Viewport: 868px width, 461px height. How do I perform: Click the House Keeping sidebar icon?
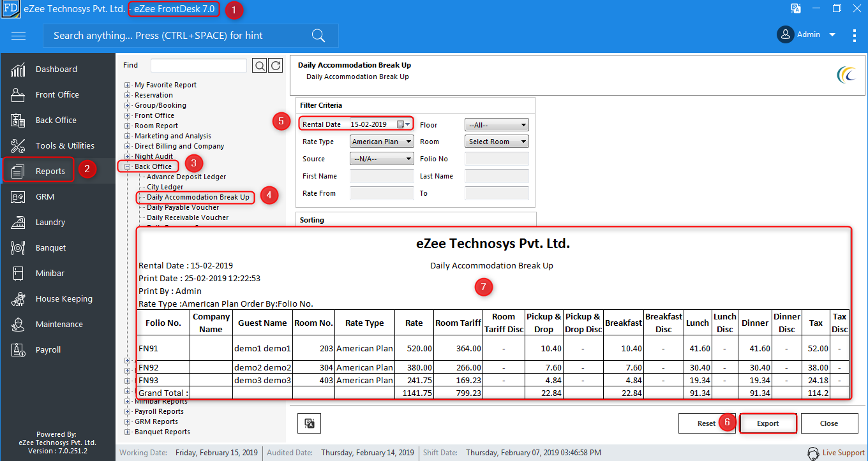pos(18,298)
